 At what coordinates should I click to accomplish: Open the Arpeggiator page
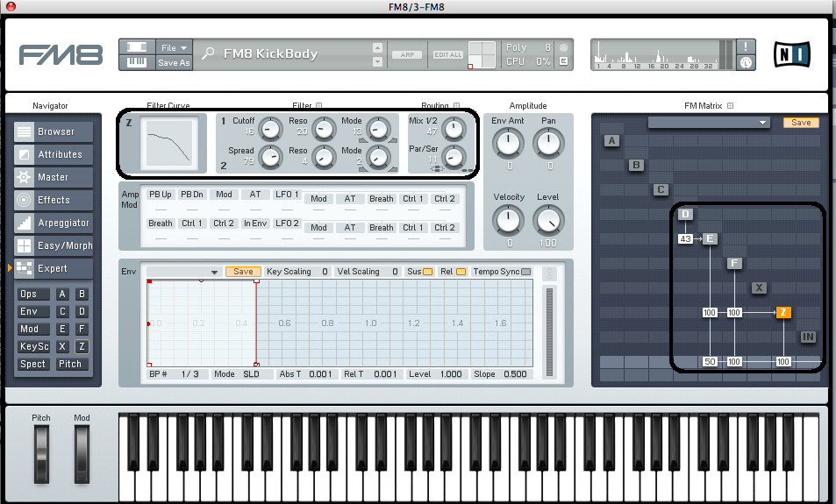click(x=54, y=224)
